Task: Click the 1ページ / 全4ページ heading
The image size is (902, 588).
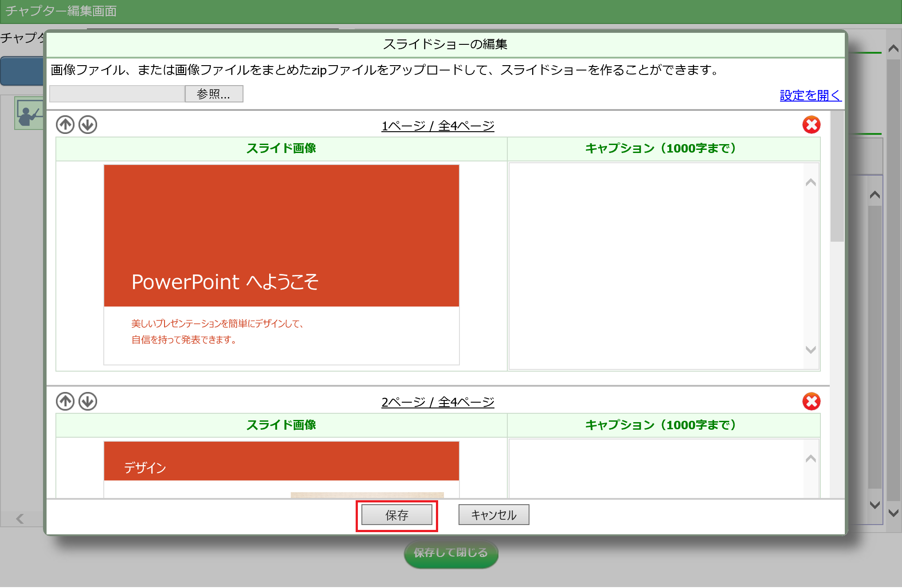Action: click(x=438, y=126)
